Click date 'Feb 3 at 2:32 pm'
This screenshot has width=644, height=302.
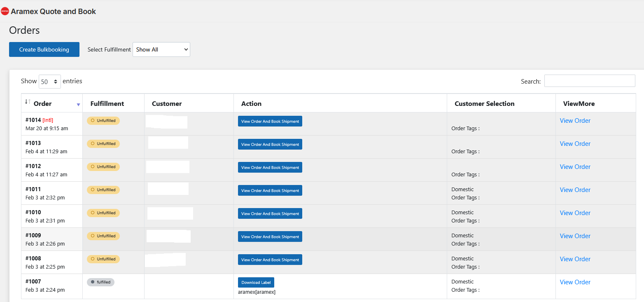45,198
